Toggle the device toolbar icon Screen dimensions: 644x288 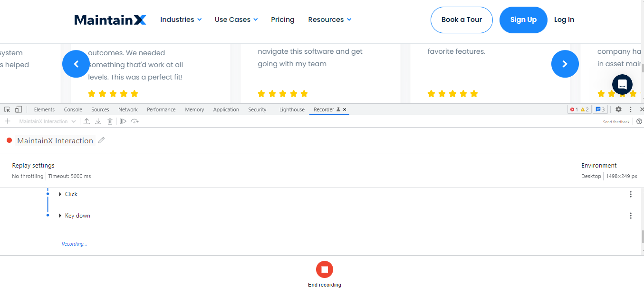pyautogui.click(x=19, y=109)
